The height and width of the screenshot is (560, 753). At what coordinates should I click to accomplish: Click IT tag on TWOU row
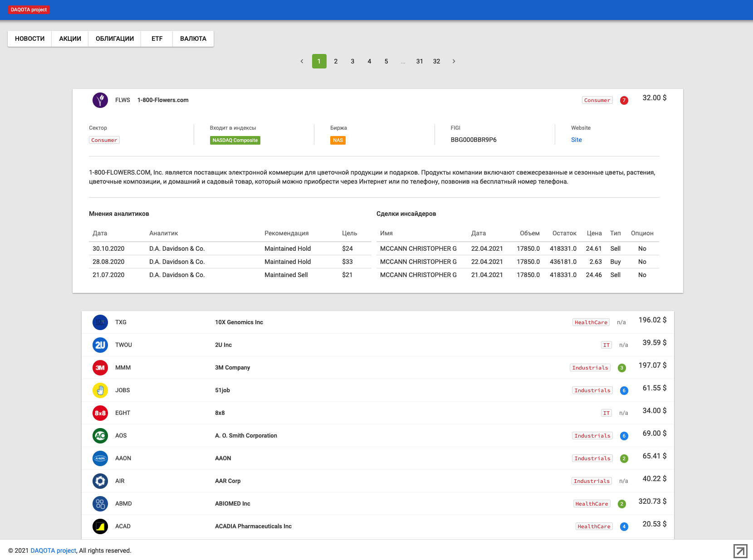(606, 345)
